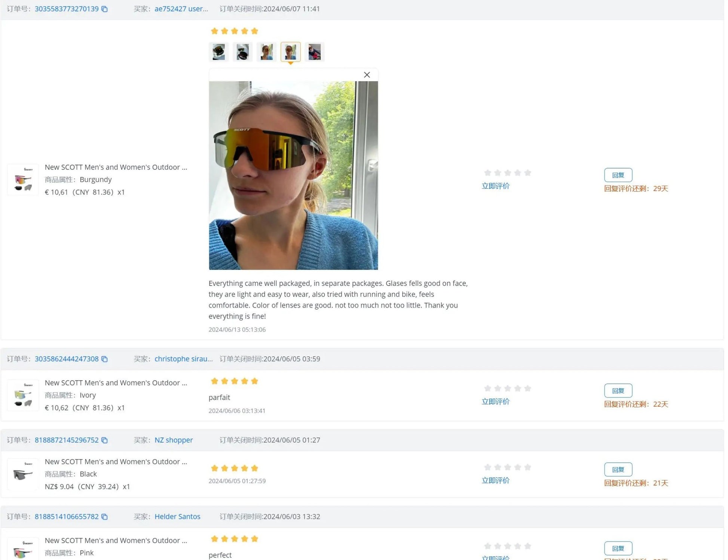Copy order number 8188872145296752

[105, 440]
